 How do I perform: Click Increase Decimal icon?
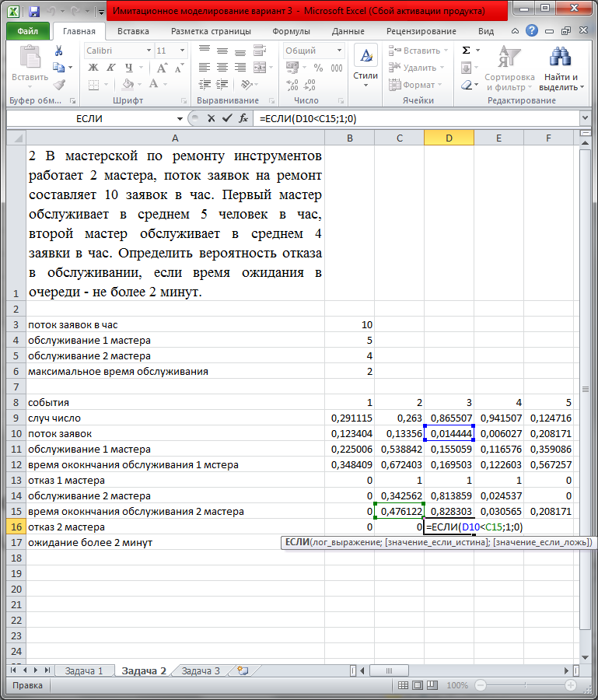(x=292, y=84)
